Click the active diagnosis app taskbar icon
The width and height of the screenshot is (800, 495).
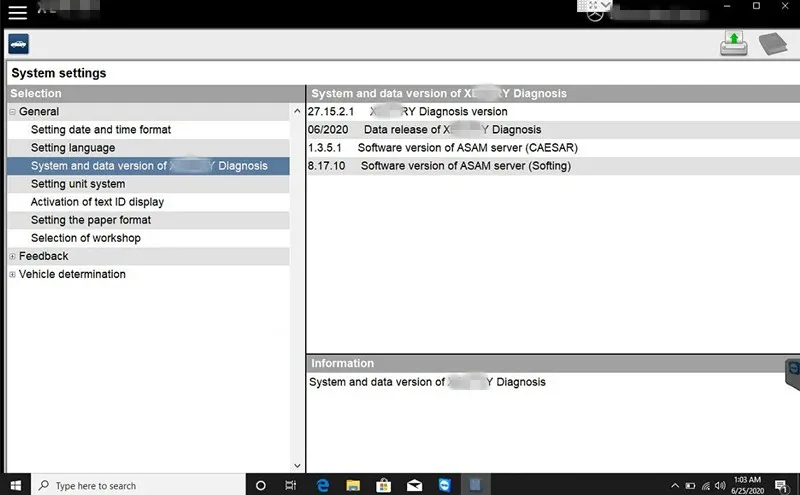pos(476,485)
